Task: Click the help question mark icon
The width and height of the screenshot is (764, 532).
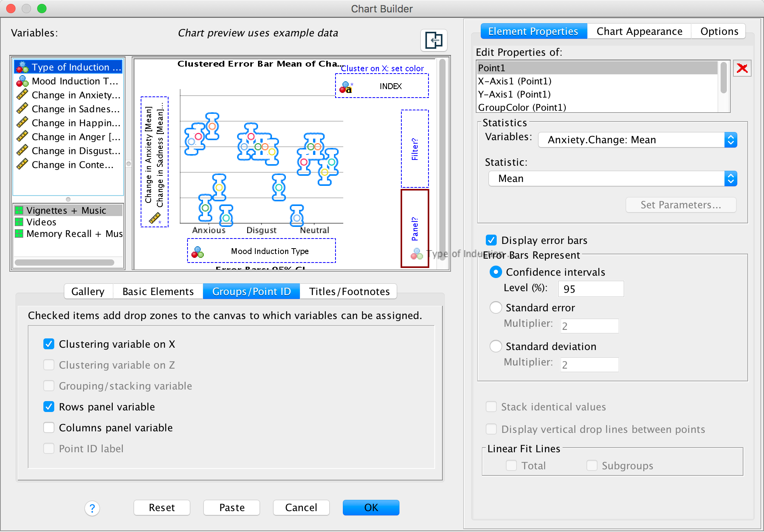Action: pos(92,508)
